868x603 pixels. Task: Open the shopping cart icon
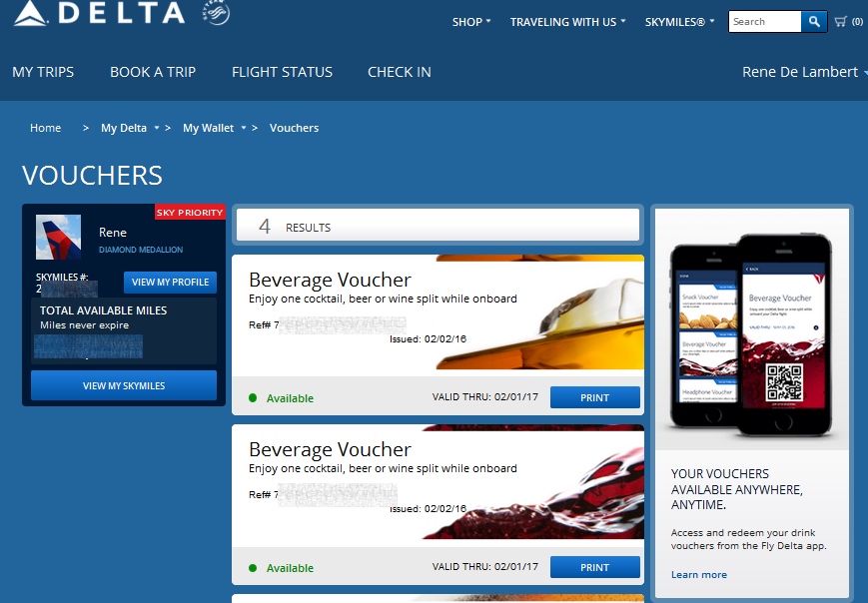click(840, 21)
